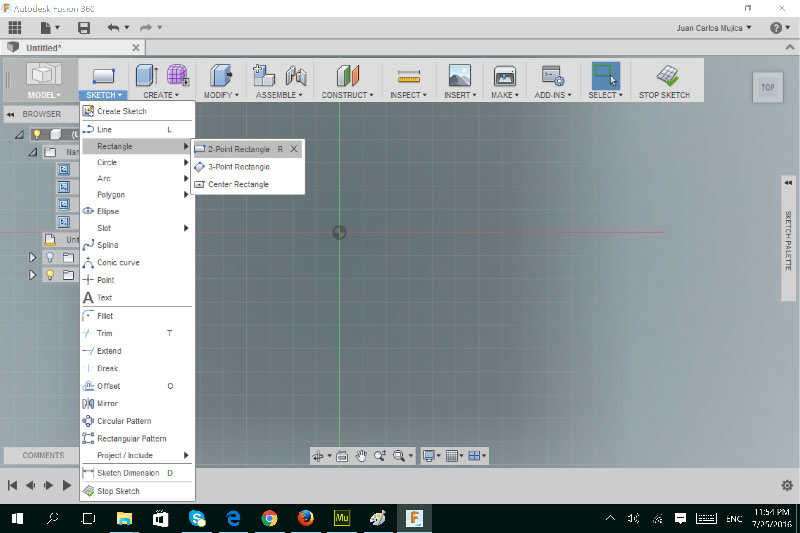Toggle the yellow lightbulb lower browser row
Screen dimensions: 800x533
(x=50, y=275)
